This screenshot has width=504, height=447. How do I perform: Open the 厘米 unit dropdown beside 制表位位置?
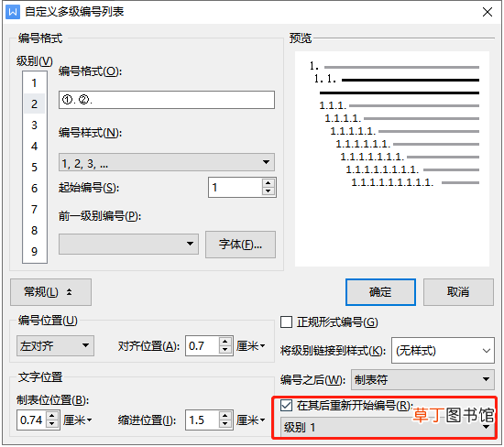pos(78,420)
